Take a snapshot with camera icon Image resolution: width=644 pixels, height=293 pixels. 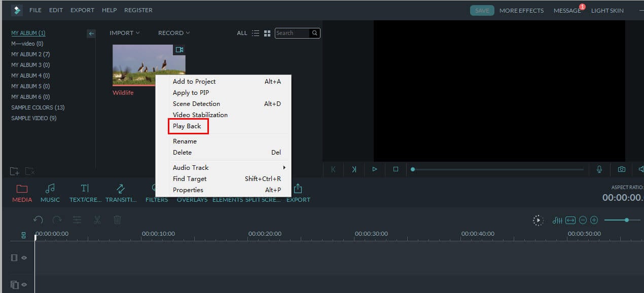pyautogui.click(x=622, y=169)
